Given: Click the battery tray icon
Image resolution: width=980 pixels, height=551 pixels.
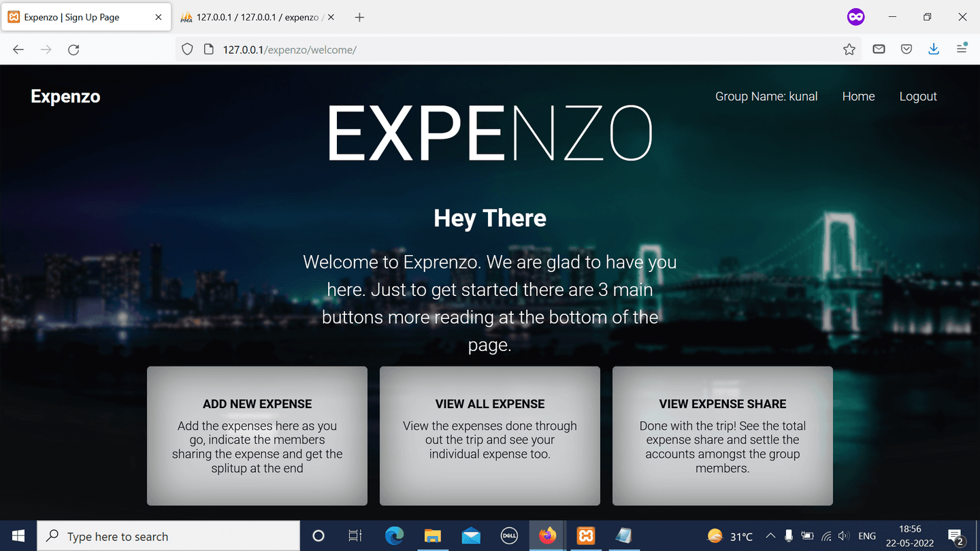Looking at the screenshot, I should (x=808, y=536).
